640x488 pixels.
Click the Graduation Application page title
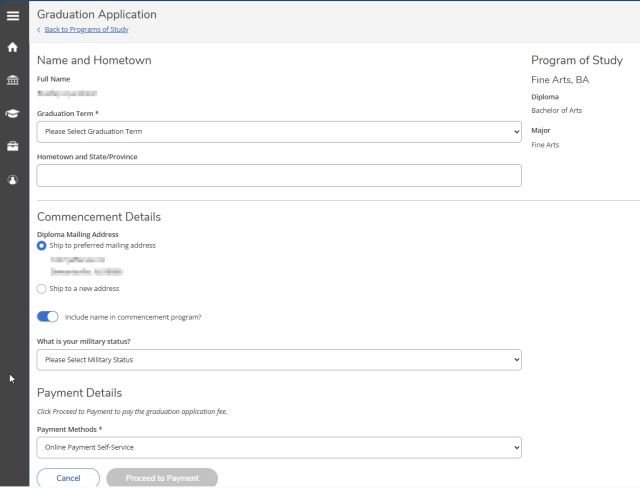point(97,14)
